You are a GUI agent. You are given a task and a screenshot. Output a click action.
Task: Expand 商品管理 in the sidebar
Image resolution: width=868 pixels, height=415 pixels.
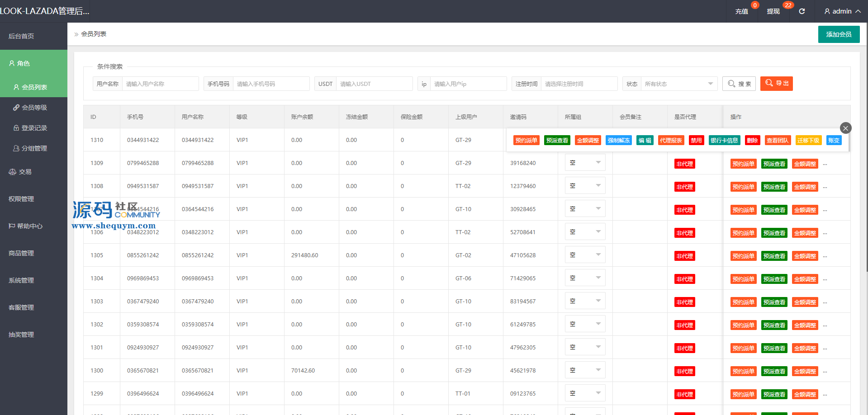pyautogui.click(x=33, y=253)
